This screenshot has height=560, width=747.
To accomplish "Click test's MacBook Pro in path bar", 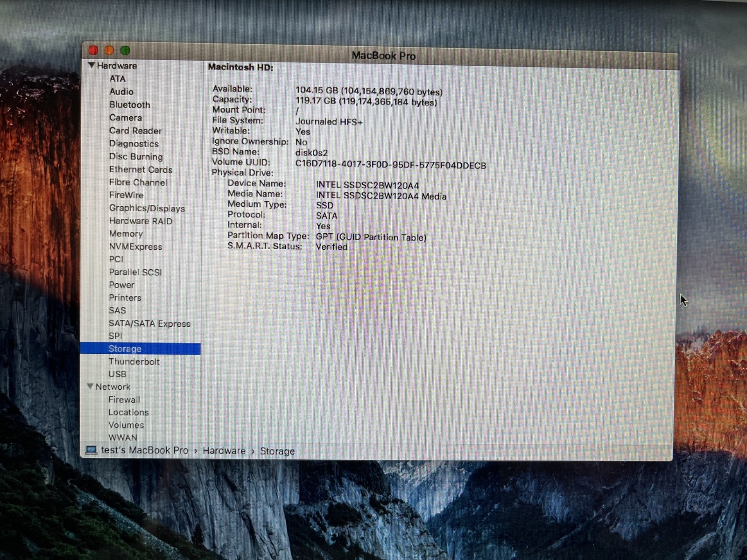I will tap(144, 450).
